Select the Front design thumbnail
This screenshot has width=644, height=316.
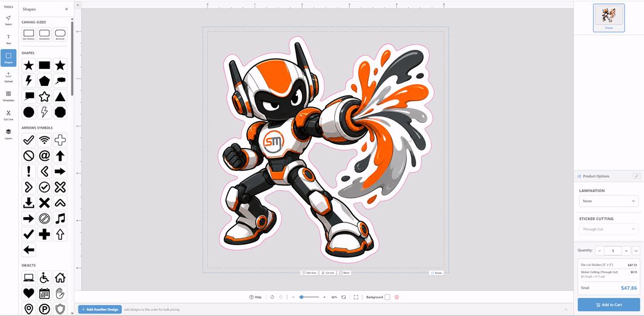609,18
